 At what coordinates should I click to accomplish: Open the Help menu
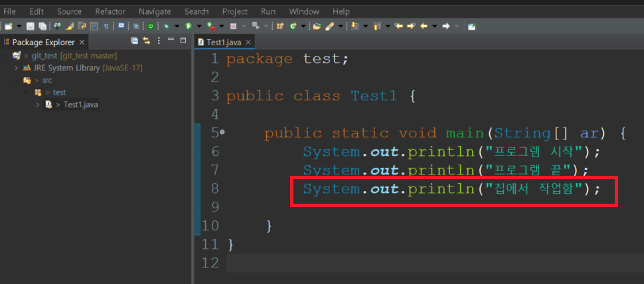pos(341,11)
